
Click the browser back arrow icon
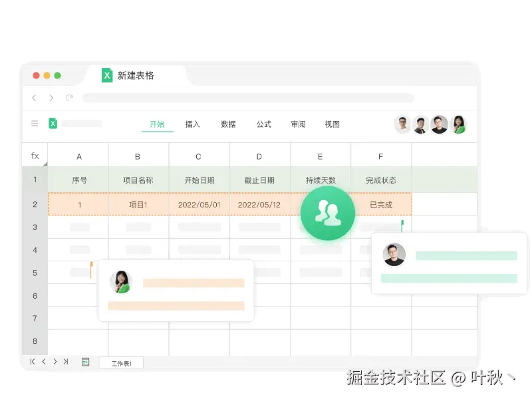(34, 97)
